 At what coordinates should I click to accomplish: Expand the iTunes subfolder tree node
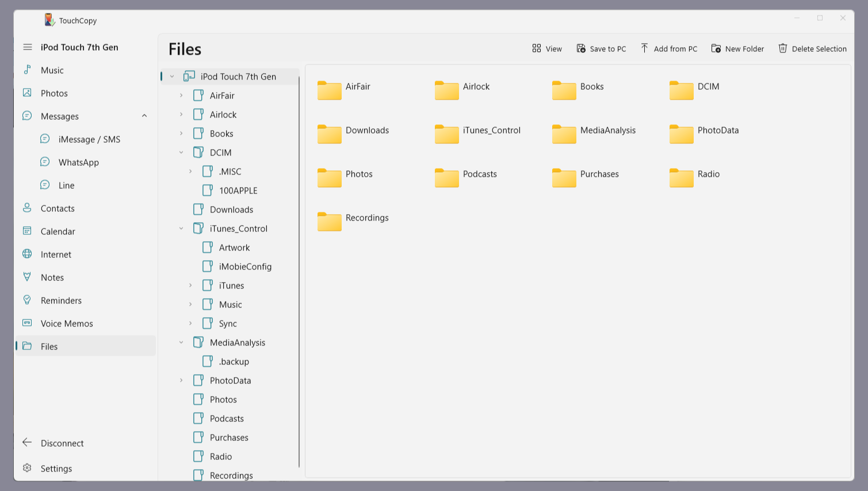190,286
